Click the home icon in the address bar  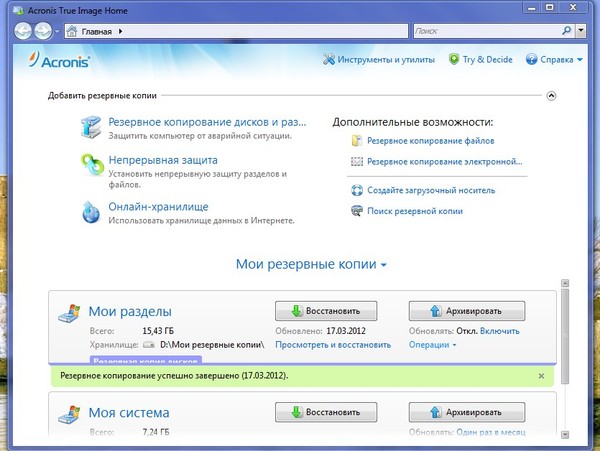coord(72,31)
